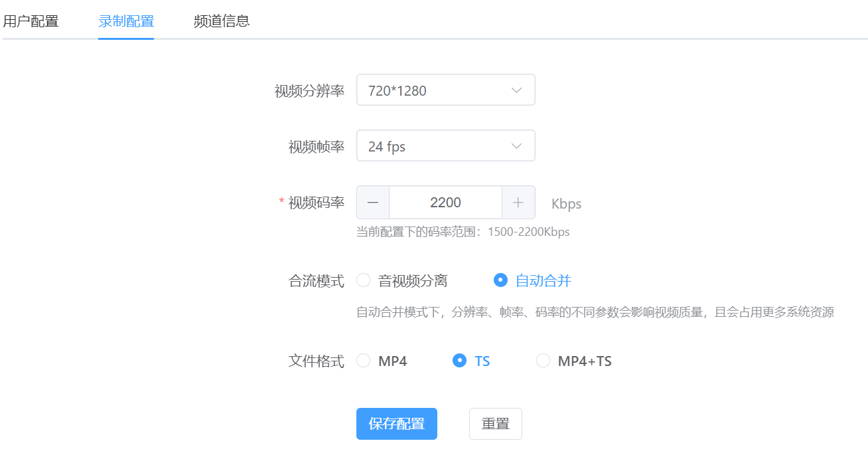Decrease video bitrate with minus button

point(373,203)
